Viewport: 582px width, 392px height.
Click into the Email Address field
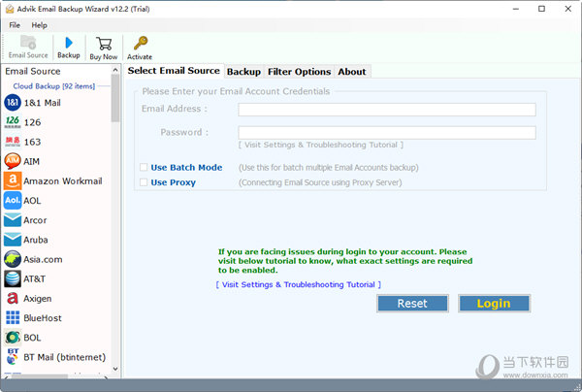pos(387,110)
